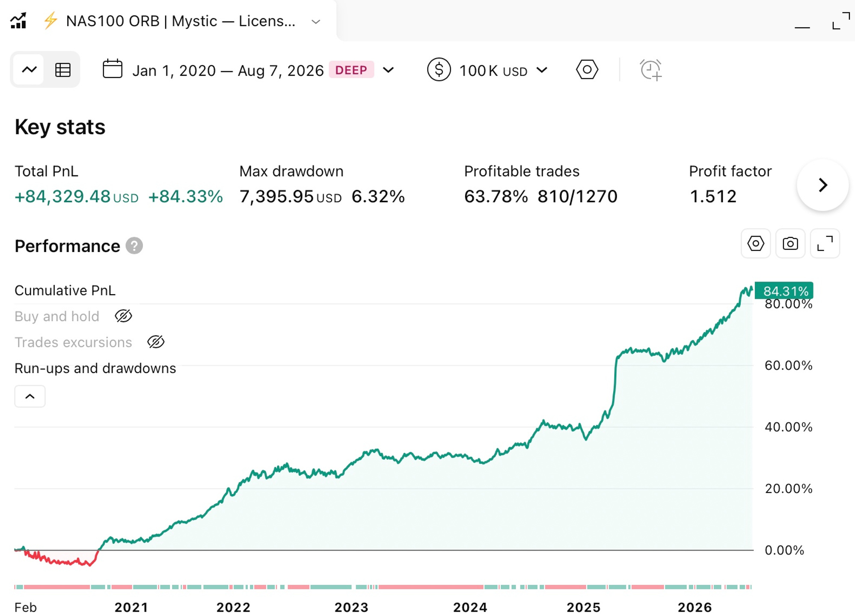Image resolution: width=855 pixels, height=616 pixels.
Task: Click the run-ups and drawdowns bar strip
Action: [383, 587]
